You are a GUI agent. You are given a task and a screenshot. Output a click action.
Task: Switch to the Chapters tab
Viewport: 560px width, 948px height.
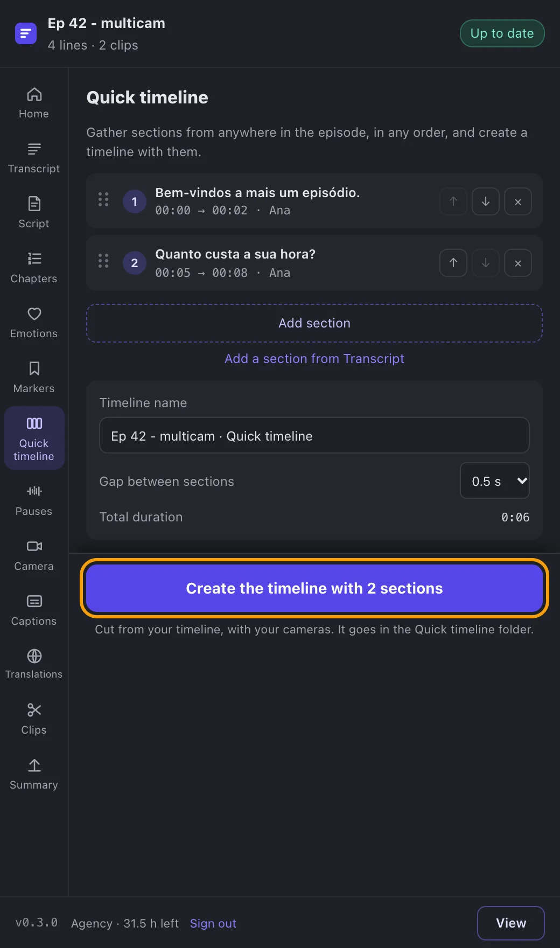tap(34, 268)
